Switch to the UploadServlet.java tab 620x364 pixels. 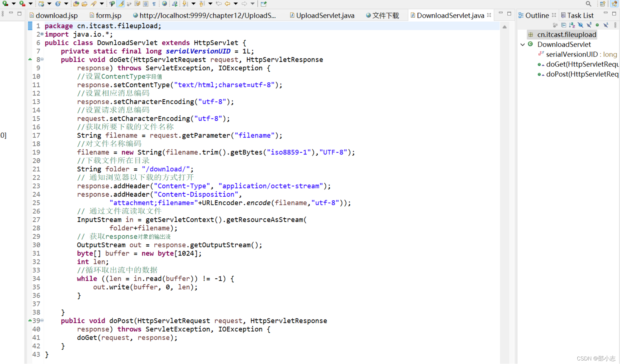(322, 16)
